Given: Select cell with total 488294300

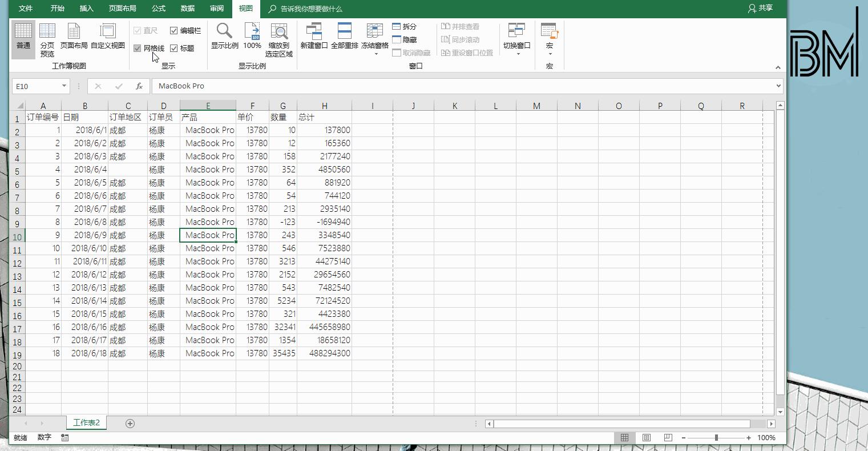Looking at the screenshot, I should [x=324, y=353].
